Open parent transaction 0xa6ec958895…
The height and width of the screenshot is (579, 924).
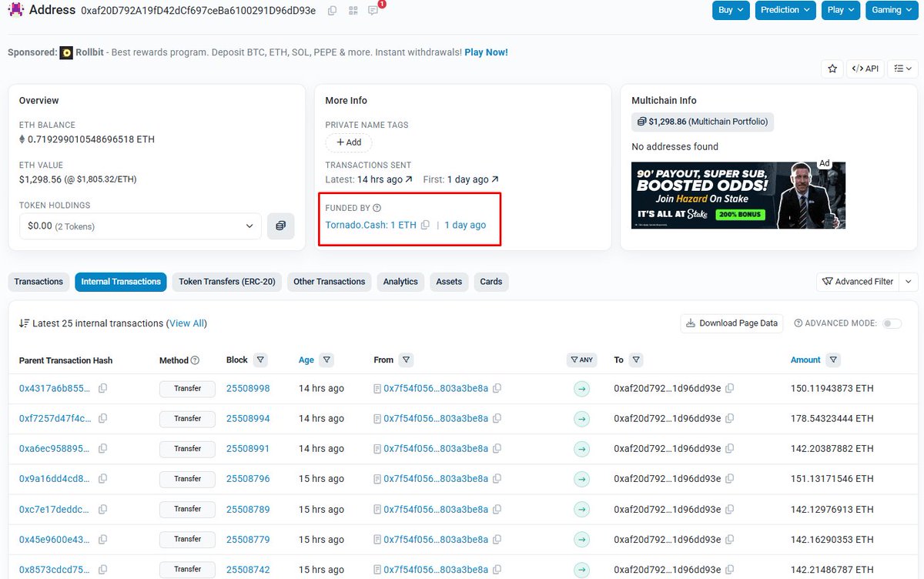click(55, 449)
